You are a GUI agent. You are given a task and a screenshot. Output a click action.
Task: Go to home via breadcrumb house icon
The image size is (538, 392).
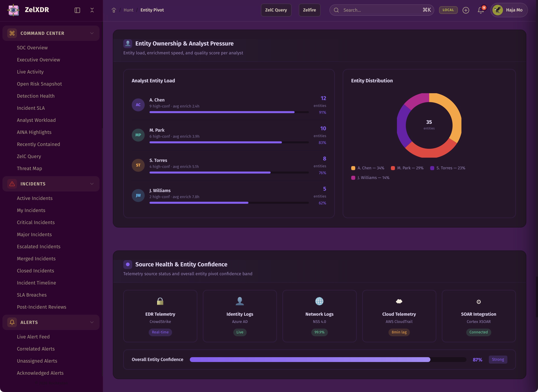(114, 10)
